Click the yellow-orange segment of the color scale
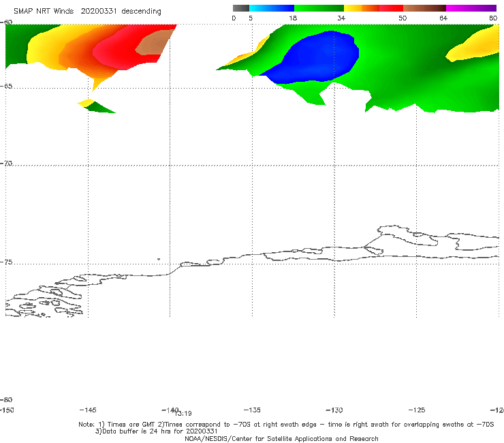Screen dimensions: 504x443 pos(361,8)
